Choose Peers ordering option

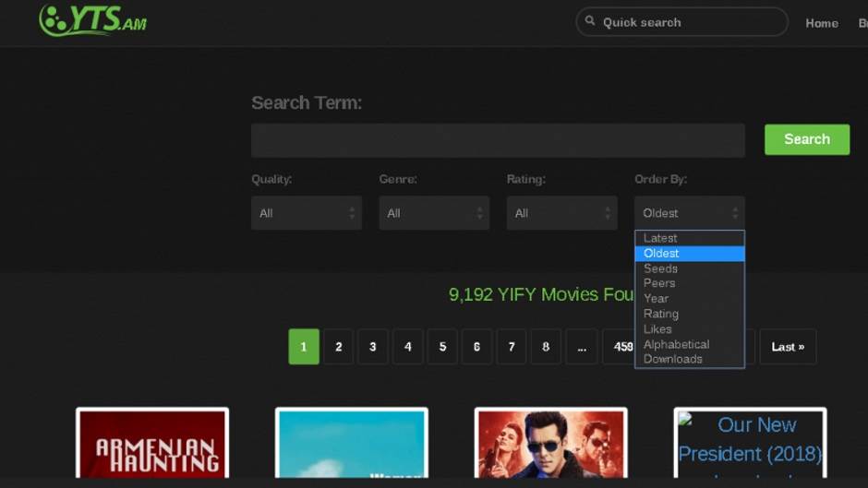pyautogui.click(x=689, y=283)
